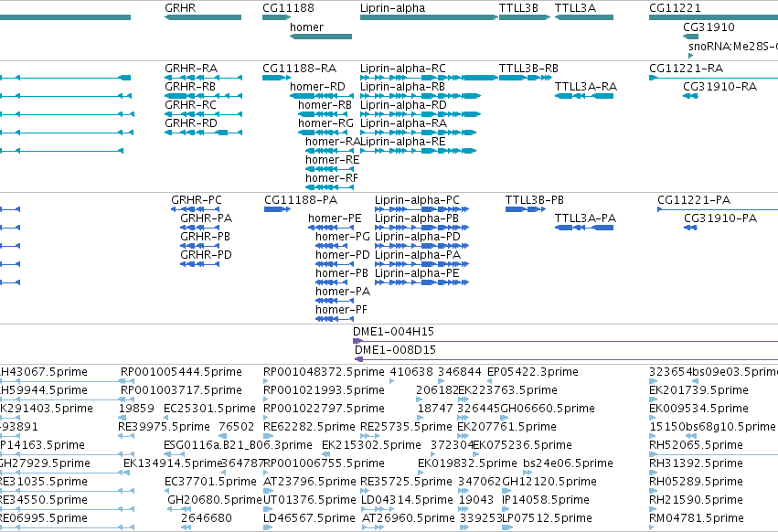Select protein homer-PA
The height and width of the screenshot is (532, 778).
(x=334, y=301)
